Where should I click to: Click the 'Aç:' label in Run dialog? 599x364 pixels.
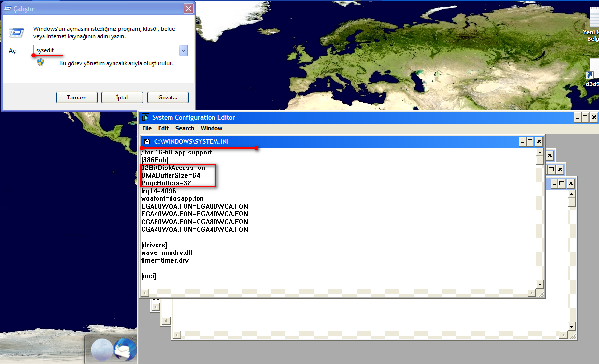pos(13,51)
